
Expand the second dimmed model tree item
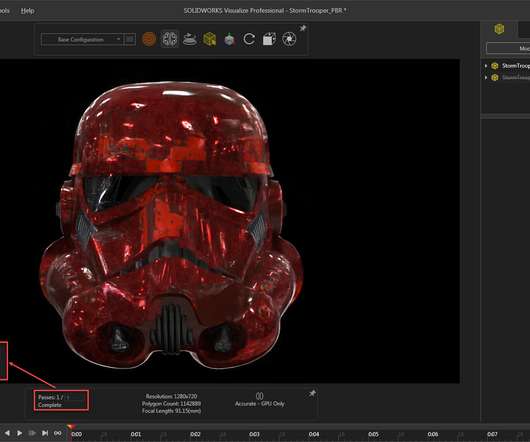pos(486,77)
